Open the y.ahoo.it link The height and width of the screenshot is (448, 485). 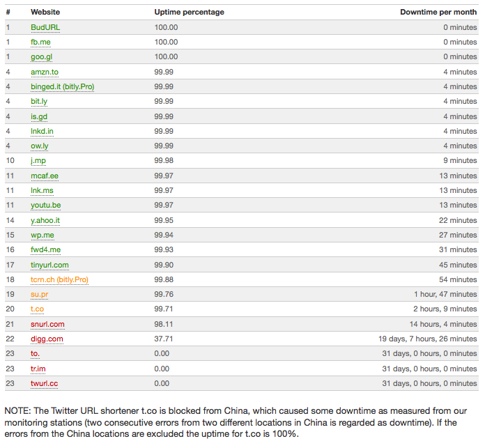point(45,220)
